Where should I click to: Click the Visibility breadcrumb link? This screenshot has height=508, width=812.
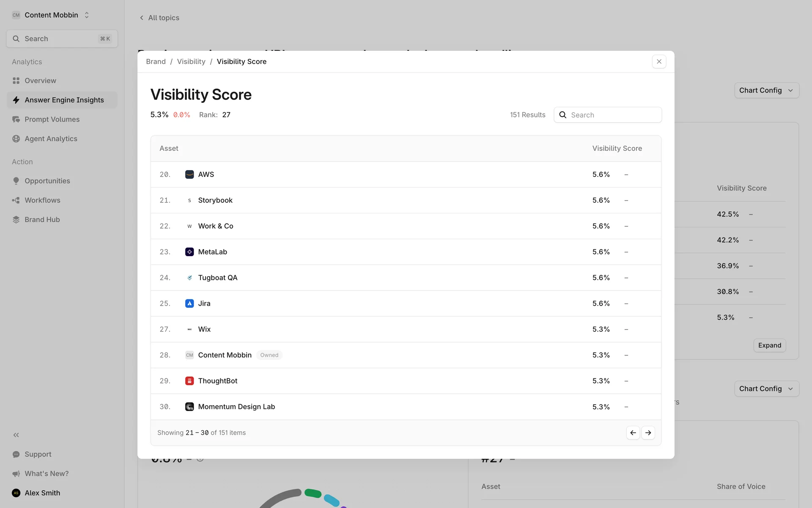click(191, 61)
